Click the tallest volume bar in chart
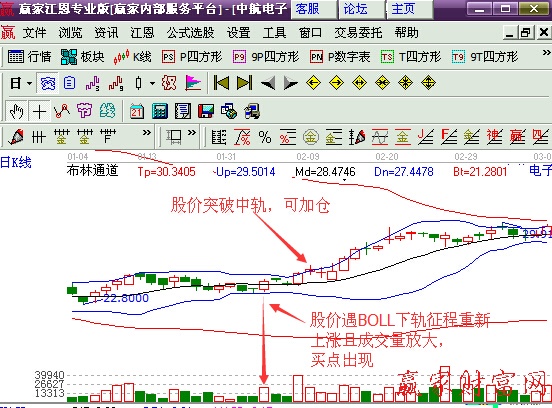Image resolution: width=552 pixels, height=408 pixels. coord(298,389)
